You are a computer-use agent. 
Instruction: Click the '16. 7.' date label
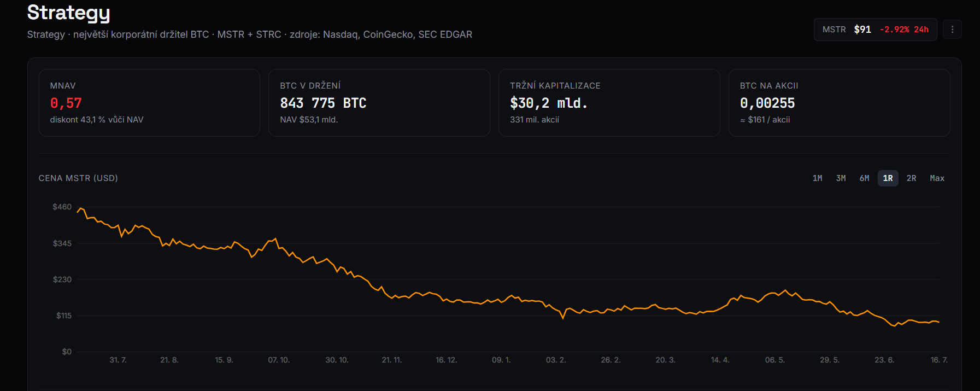coord(939,360)
